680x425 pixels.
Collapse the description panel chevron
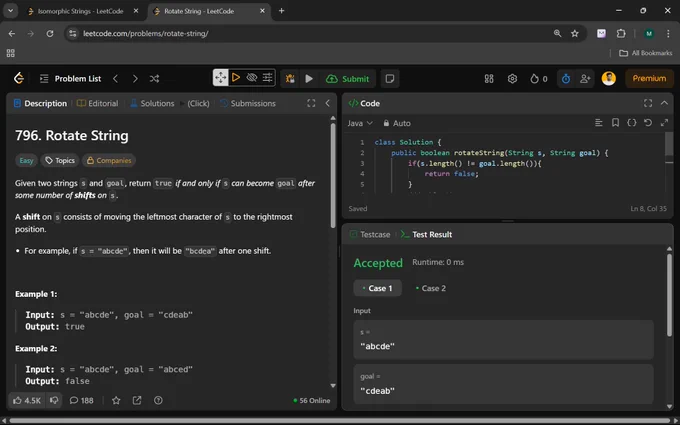[327, 103]
